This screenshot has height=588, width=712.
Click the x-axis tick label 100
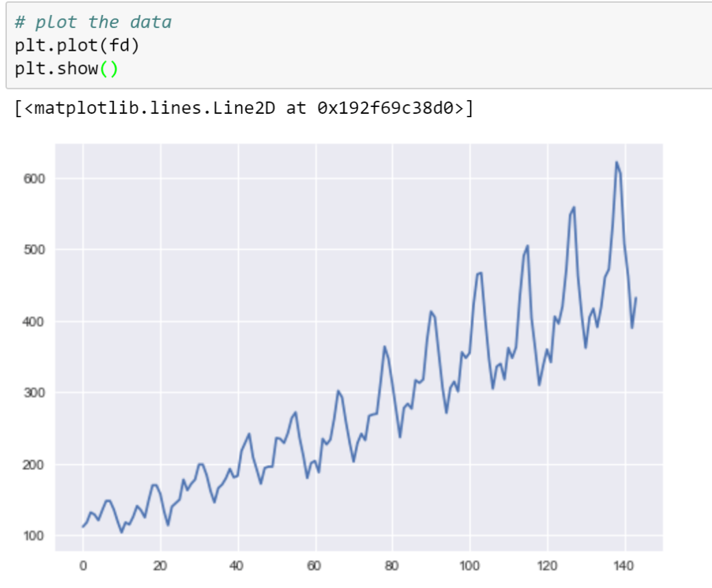pos(469,566)
